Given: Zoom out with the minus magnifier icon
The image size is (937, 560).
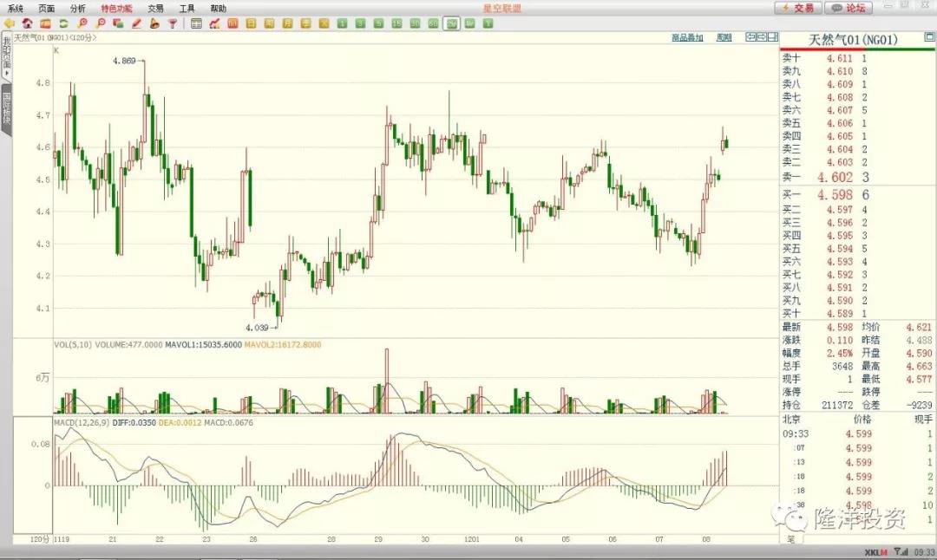Looking at the screenshot, I should coord(100,23).
